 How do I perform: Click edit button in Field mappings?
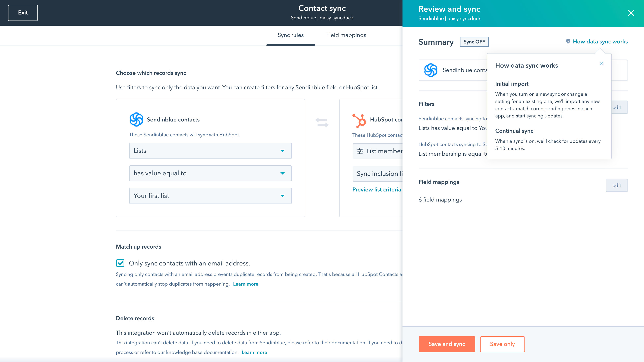(x=617, y=185)
